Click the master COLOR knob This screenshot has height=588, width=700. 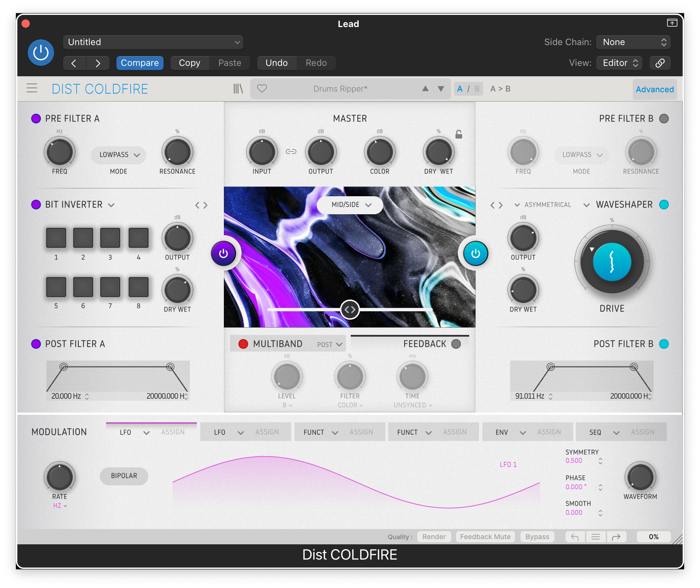380,152
